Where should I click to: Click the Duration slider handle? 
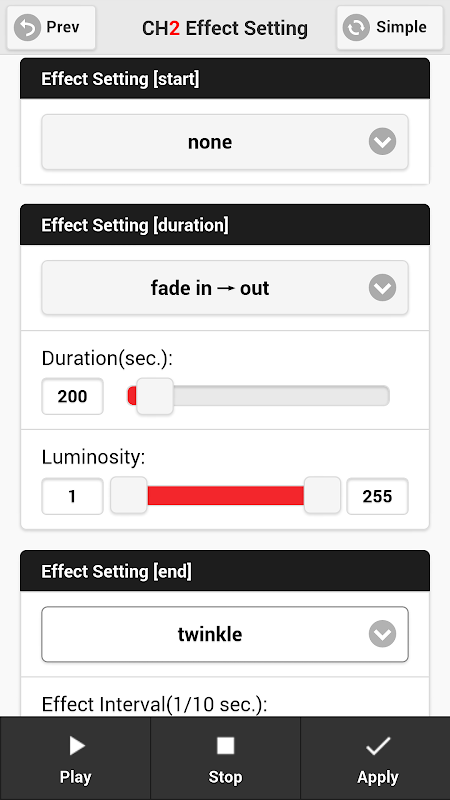click(x=155, y=396)
